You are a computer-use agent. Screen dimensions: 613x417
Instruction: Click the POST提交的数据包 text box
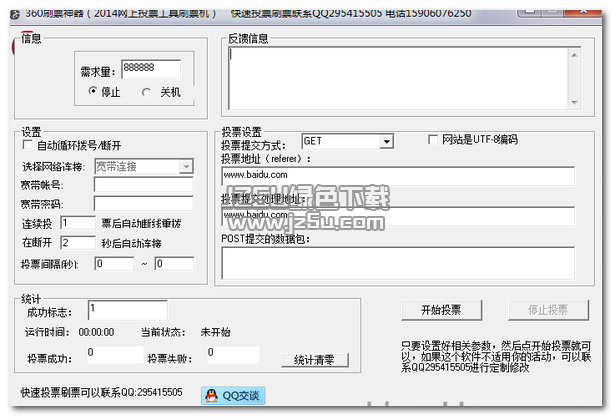point(398,263)
